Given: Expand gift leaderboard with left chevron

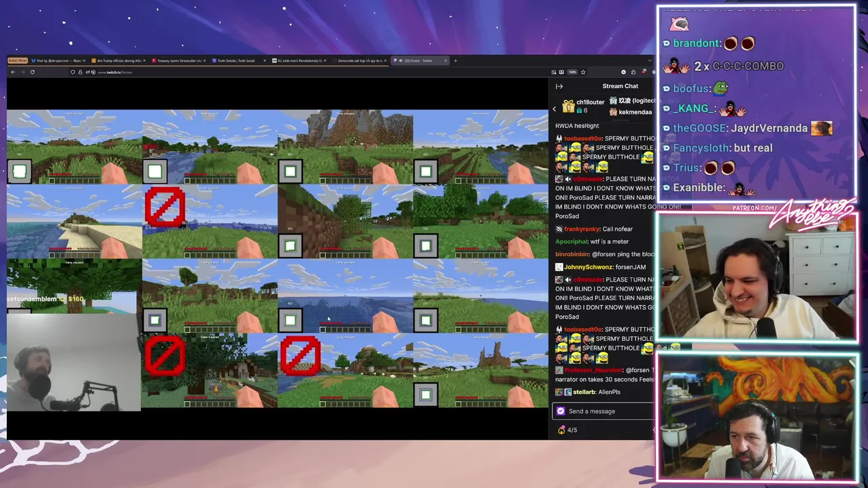Looking at the screenshot, I should [x=554, y=108].
